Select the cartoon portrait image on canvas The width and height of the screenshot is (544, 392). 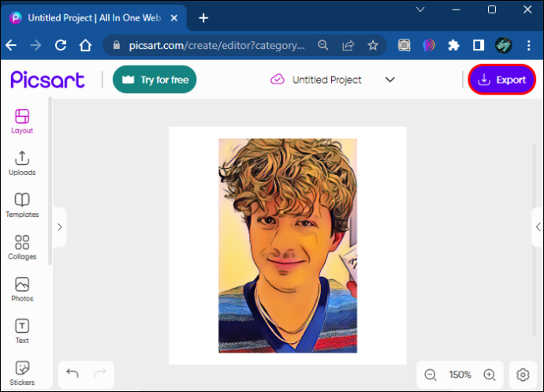[288, 246]
